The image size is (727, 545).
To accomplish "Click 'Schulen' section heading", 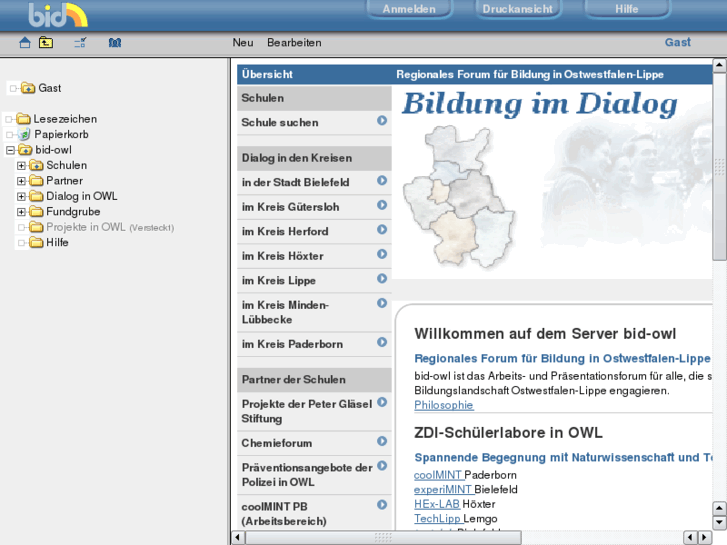I will (262, 98).
